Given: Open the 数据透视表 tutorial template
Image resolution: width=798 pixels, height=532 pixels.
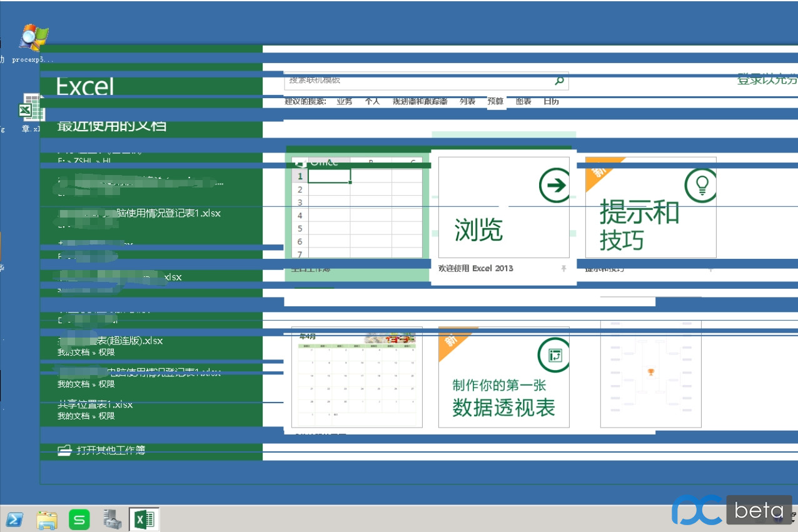Looking at the screenshot, I should 503,377.
